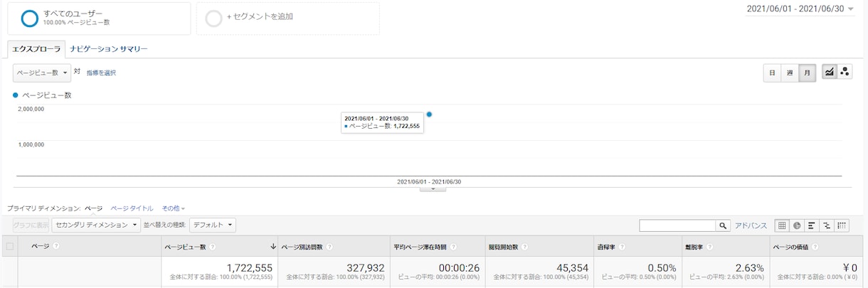Focus the table search input field
The width and height of the screenshot is (868, 288).
tap(677, 225)
